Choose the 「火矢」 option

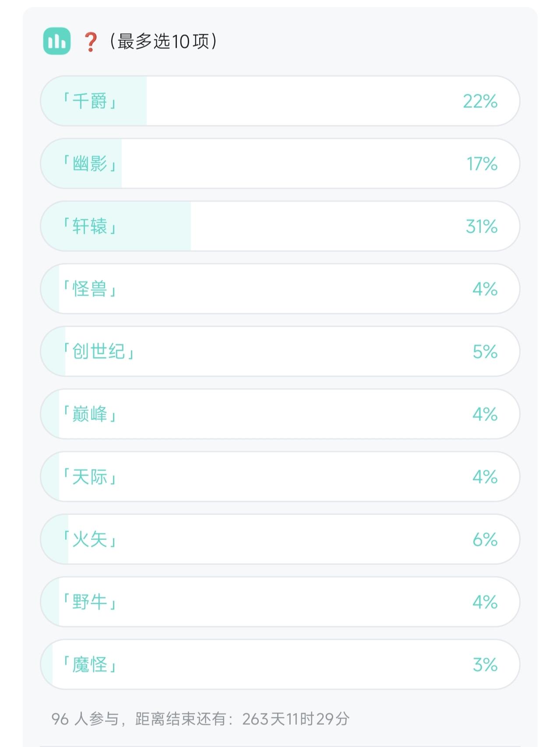pos(90,539)
